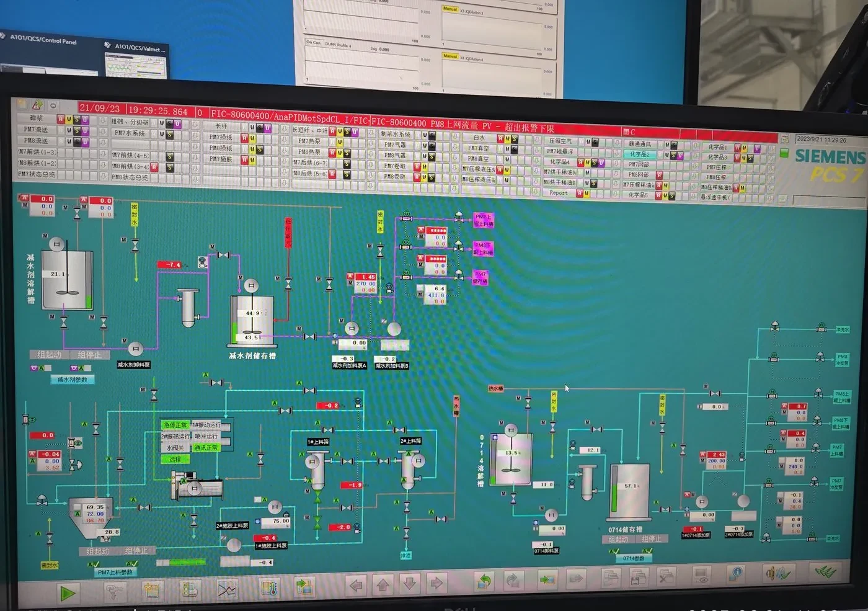Image resolution: width=868 pixels, height=611 pixels.
Task: Open the yellow warning triangle icon at top left
Action: [37, 105]
